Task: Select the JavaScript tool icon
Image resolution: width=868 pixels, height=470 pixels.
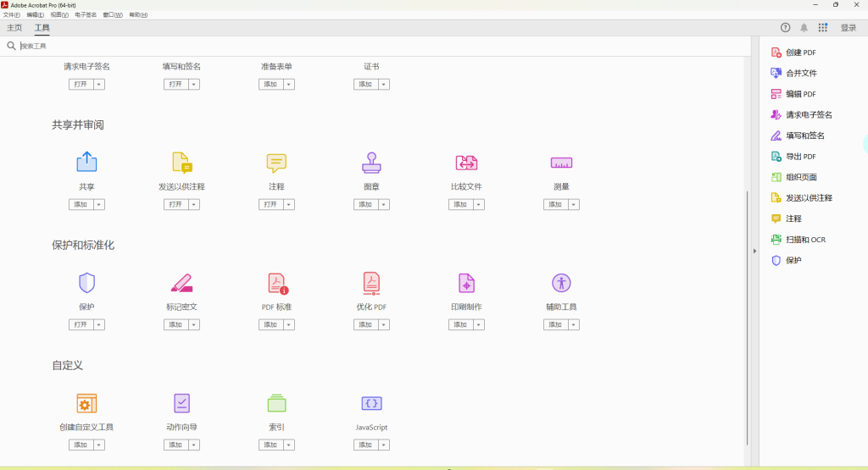Action: pyautogui.click(x=371, y=403)
